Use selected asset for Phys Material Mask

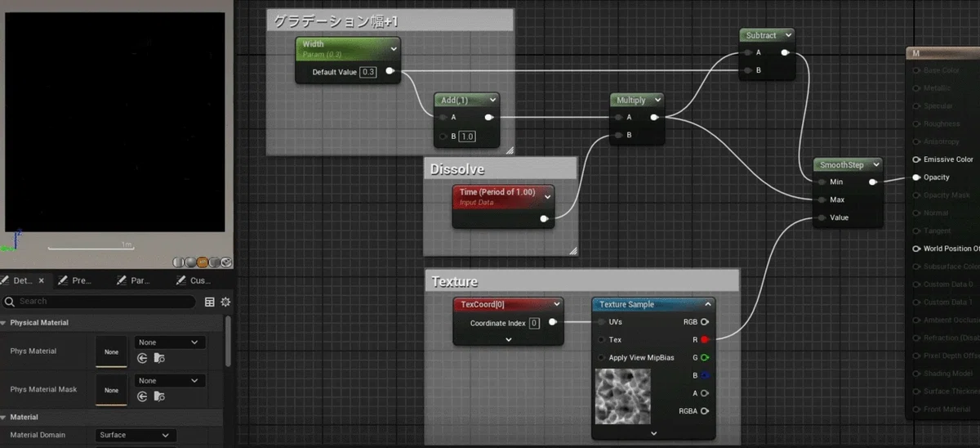pyautogui.click(x=143, y=396)
